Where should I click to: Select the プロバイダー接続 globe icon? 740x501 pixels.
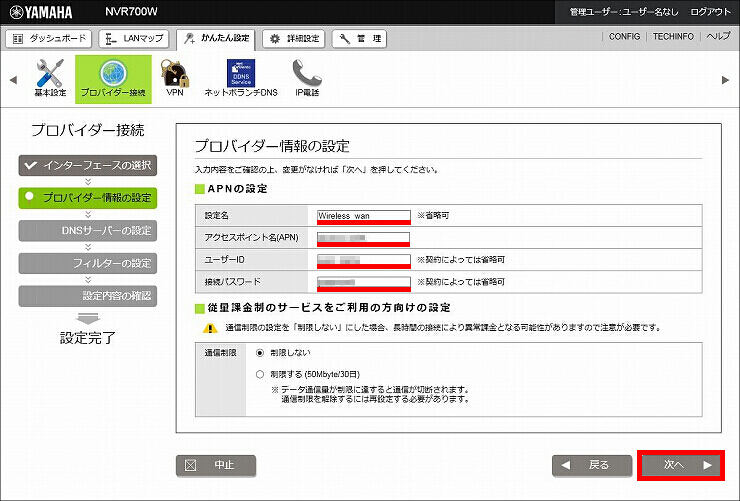click(x=113, y=79)
